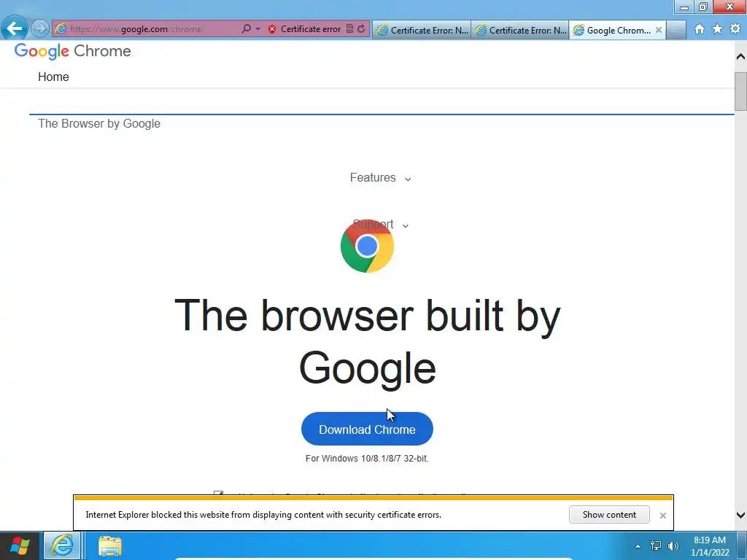
Task: Click the Google Chrome logo header
Action: (x=72, y=51)
